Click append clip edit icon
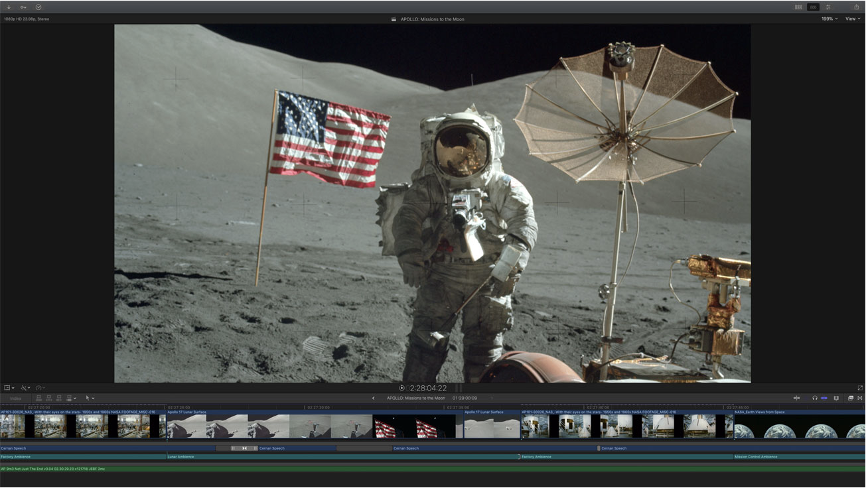Viewport: 868px width, 488px height. [x=58, y=398]
